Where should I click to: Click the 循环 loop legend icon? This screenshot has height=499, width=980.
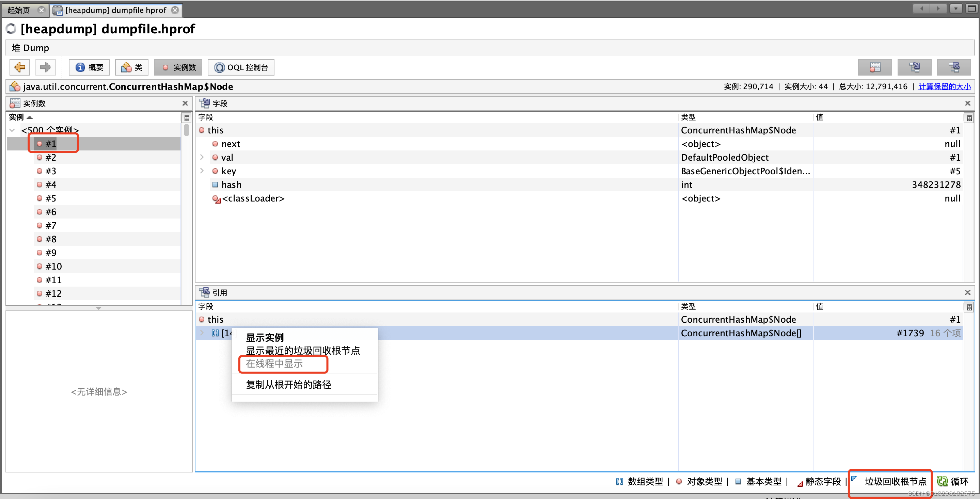(x=942, y=482)
